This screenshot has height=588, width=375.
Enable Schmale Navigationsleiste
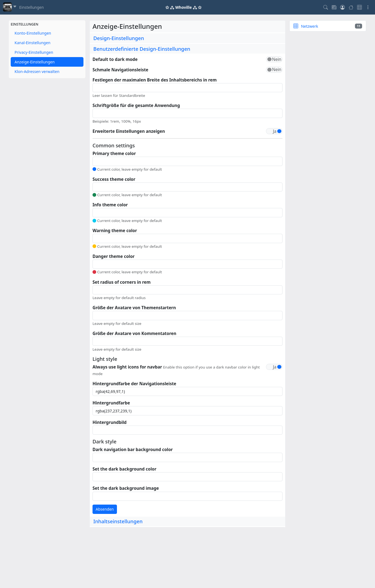coord(274,69)
